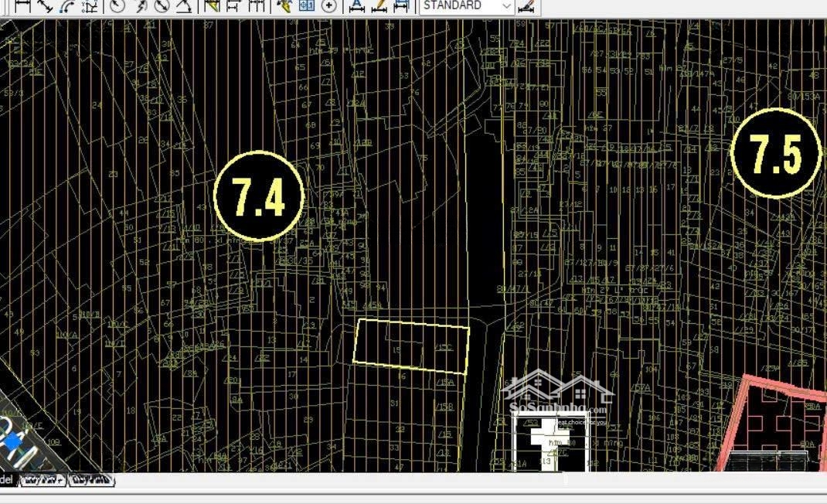
Task: Select the Linear dimension tool
Action: (22, 5)
